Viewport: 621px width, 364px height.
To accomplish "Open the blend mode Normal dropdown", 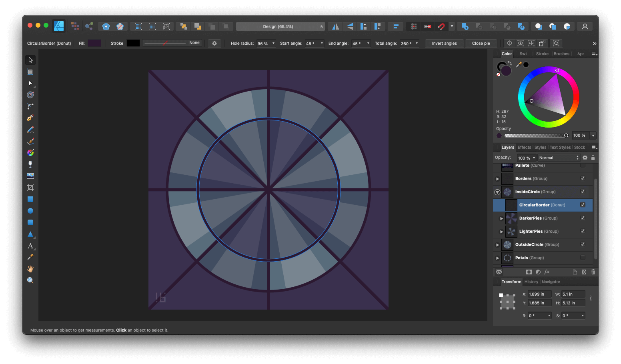I will [x=558, y=157].
